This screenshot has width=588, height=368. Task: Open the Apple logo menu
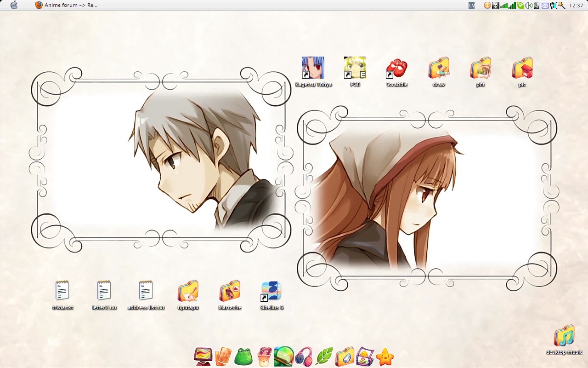14,6
